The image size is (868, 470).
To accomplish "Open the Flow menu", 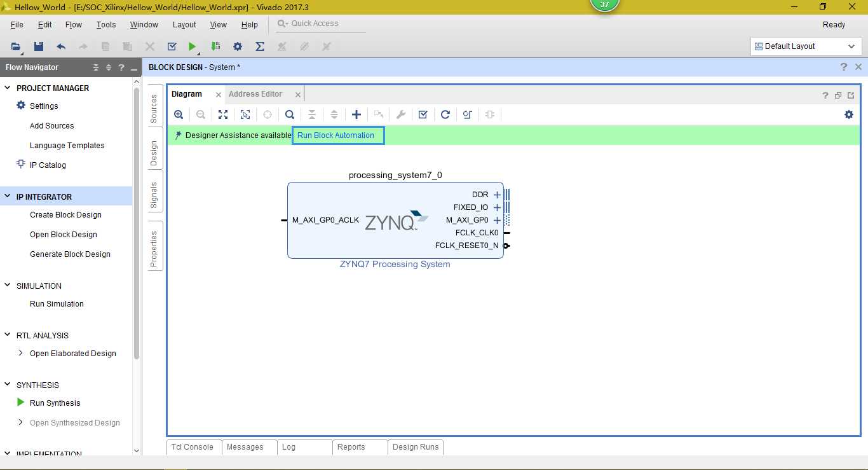I will [x=74, y=24].
